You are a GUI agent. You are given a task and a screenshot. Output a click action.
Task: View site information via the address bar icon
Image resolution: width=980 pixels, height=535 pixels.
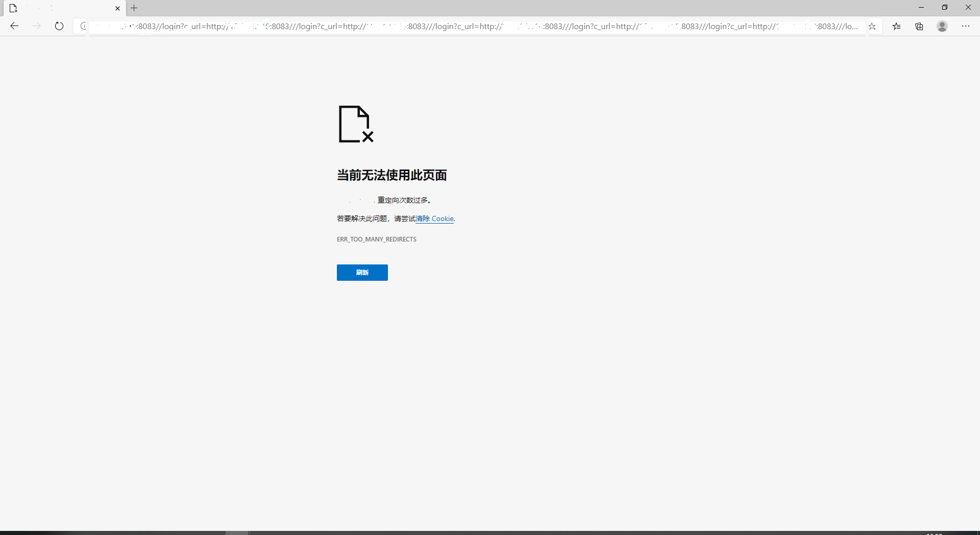pos(83,26)
